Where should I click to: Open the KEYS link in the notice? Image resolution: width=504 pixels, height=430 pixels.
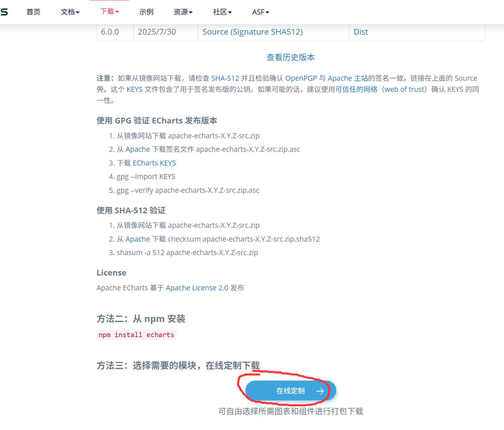click(134, 89)
